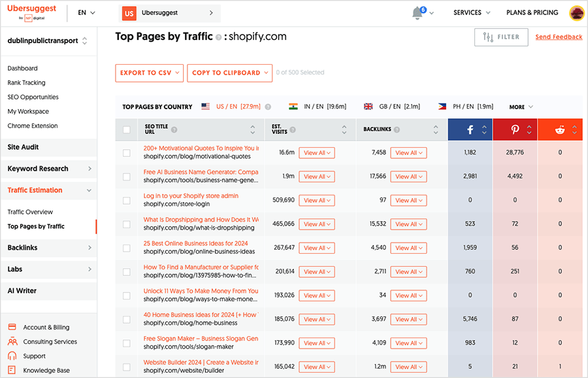Screen dimensions: 588x378
Task: Toggle the select-all header checkbox
Action: (127, 130)
